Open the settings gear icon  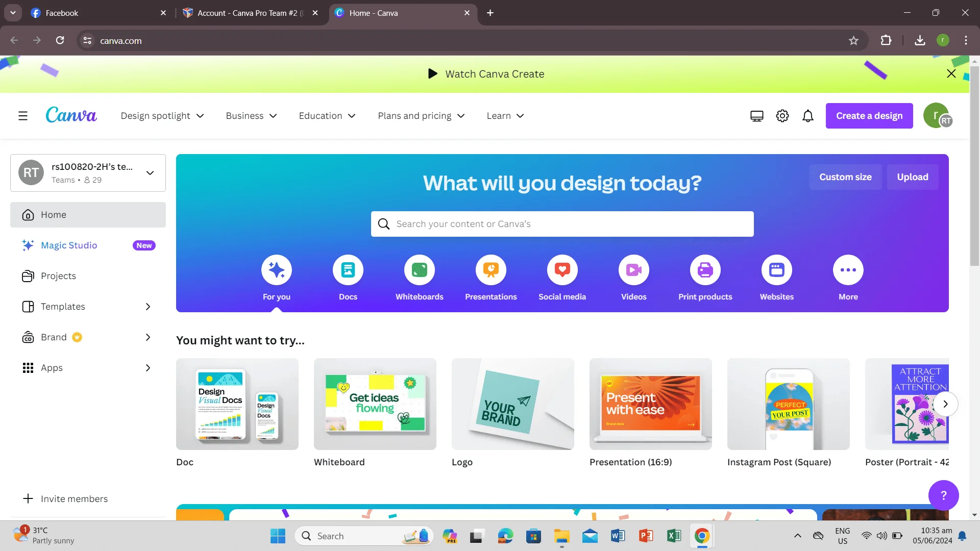click(782, 116)
